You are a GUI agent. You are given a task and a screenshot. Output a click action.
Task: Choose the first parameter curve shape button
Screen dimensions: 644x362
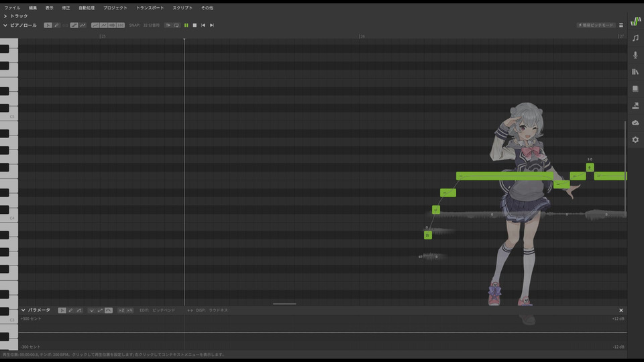tap(91, 310)
